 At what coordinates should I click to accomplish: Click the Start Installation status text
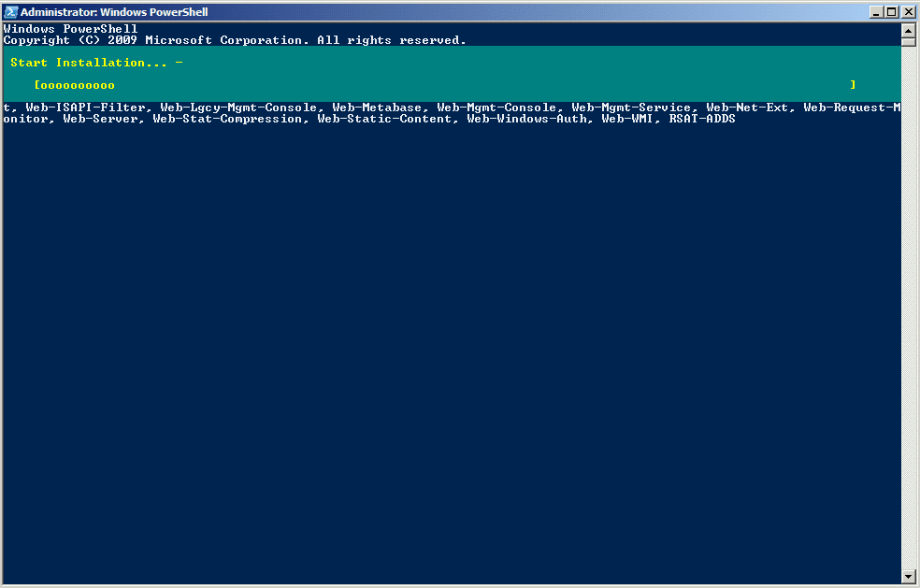(x=89, y=63)
